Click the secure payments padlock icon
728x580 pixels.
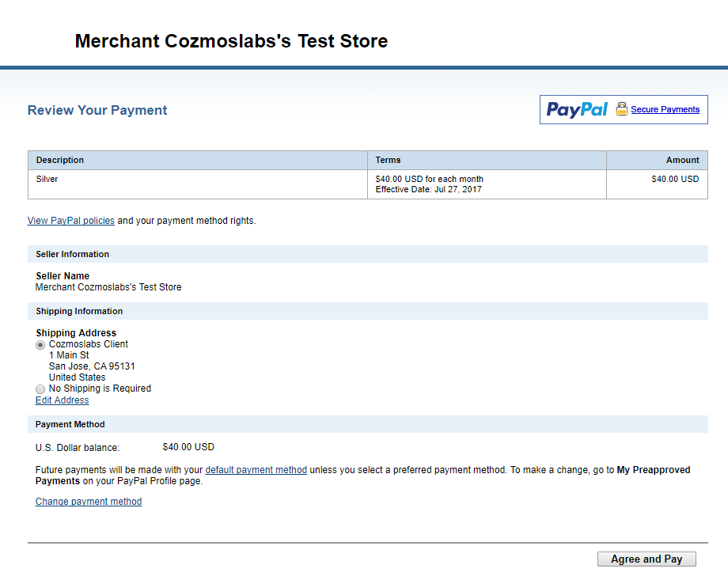coord(622,109)
